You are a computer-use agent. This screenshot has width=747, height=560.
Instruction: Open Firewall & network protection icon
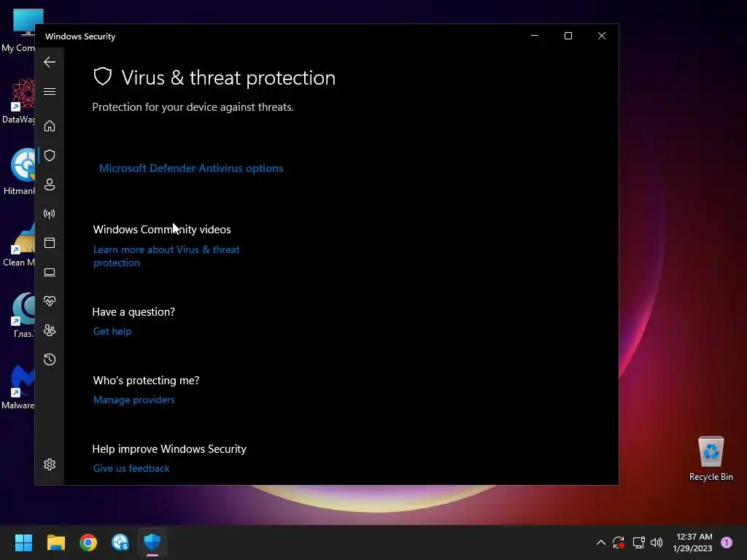click(x=50, y=214)
